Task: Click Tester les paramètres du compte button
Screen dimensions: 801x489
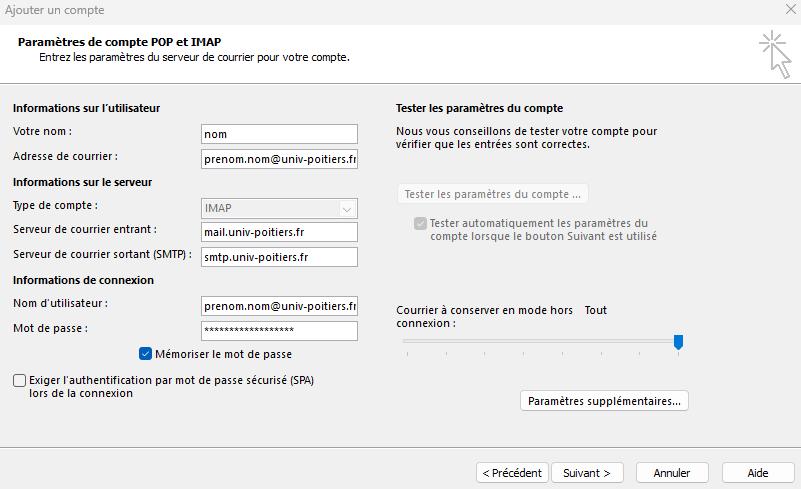Action: coord(492,194)
